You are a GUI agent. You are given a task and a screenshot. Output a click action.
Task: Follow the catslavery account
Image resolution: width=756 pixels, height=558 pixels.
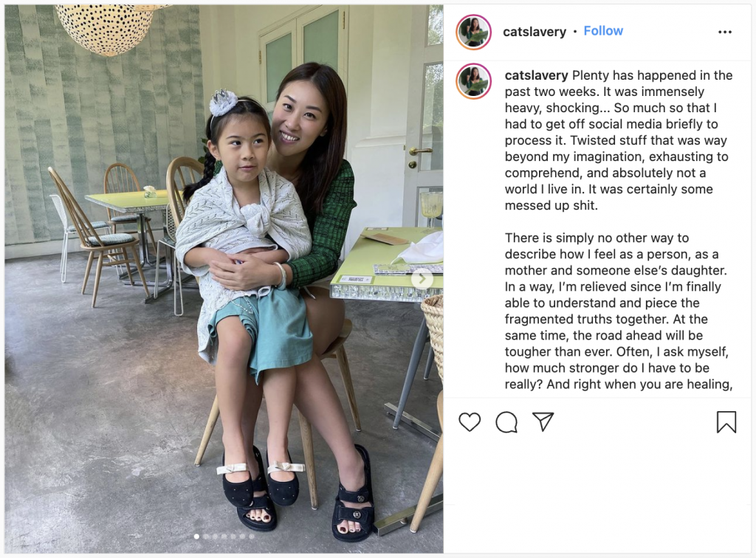tap(603, 31)
